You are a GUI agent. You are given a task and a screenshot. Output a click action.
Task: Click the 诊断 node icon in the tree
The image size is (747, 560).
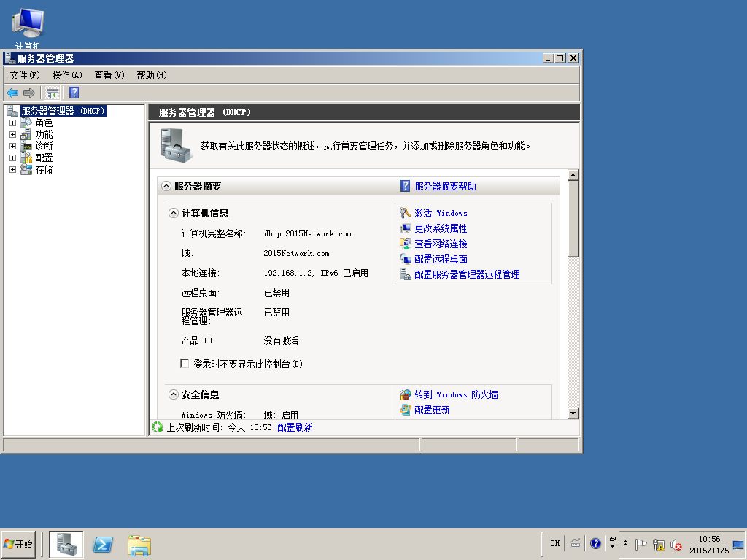click(x=26, y=146)
